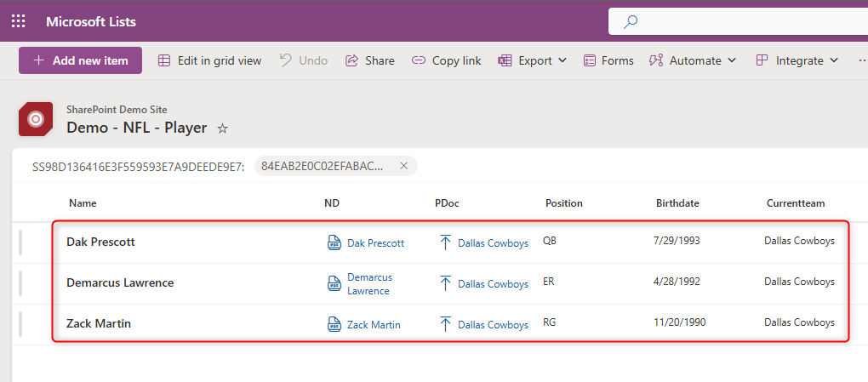Viewport: 868px width, 382px height.
Task: Select the Dak Prescott row handle
Action: click(20, 242)
